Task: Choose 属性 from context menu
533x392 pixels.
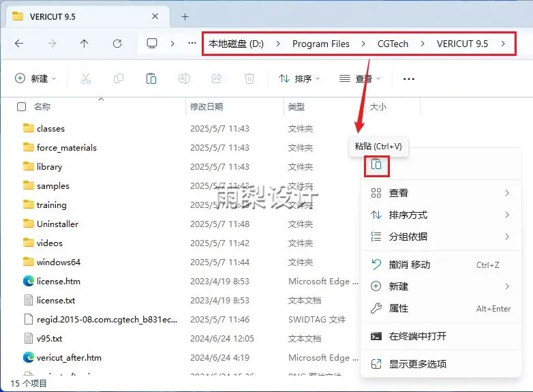Action: pyautogui.click(x=441, y=308)
